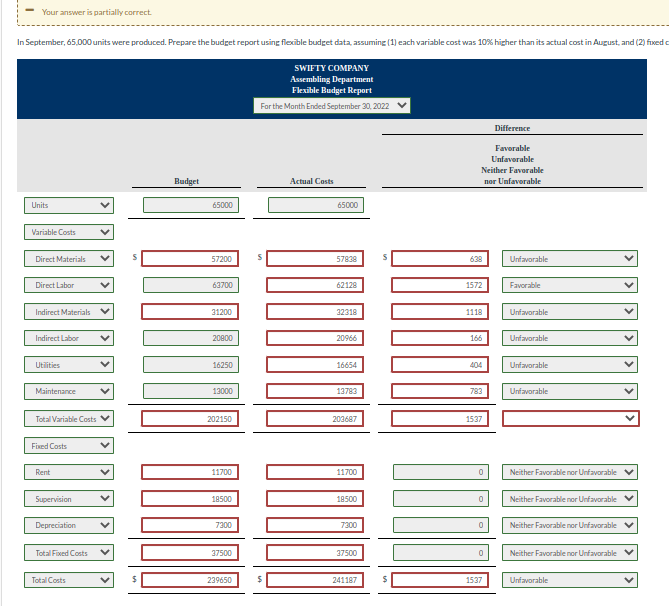Edit Total Costs actual field 241187
The width and height of the screenshot is (669, 606).
[x=315, y=580]
